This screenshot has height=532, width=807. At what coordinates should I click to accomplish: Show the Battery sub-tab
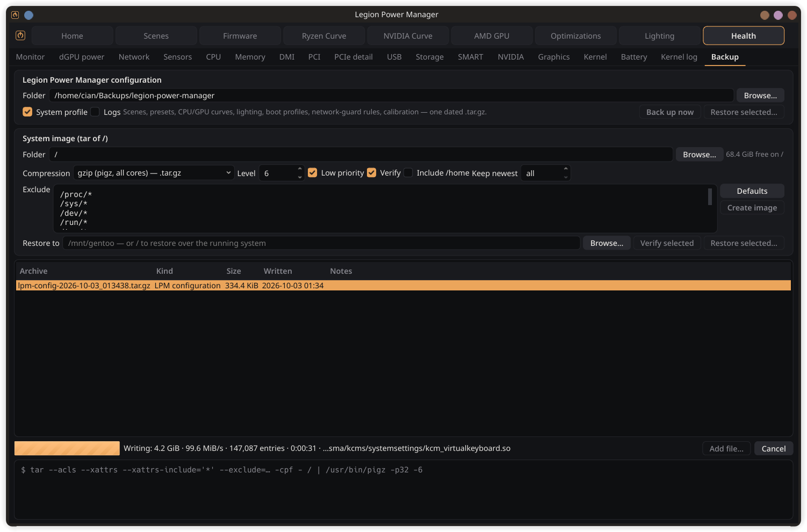[634, 57]
